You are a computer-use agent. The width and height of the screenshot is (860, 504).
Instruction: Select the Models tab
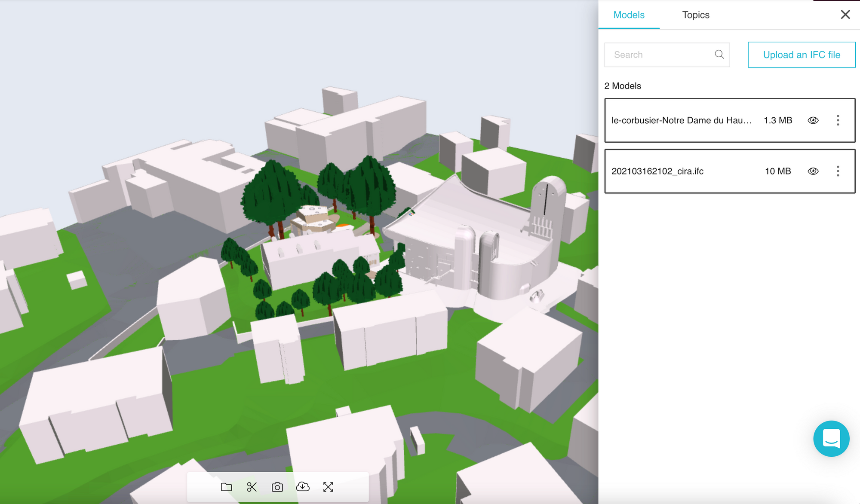coord(629,15)
